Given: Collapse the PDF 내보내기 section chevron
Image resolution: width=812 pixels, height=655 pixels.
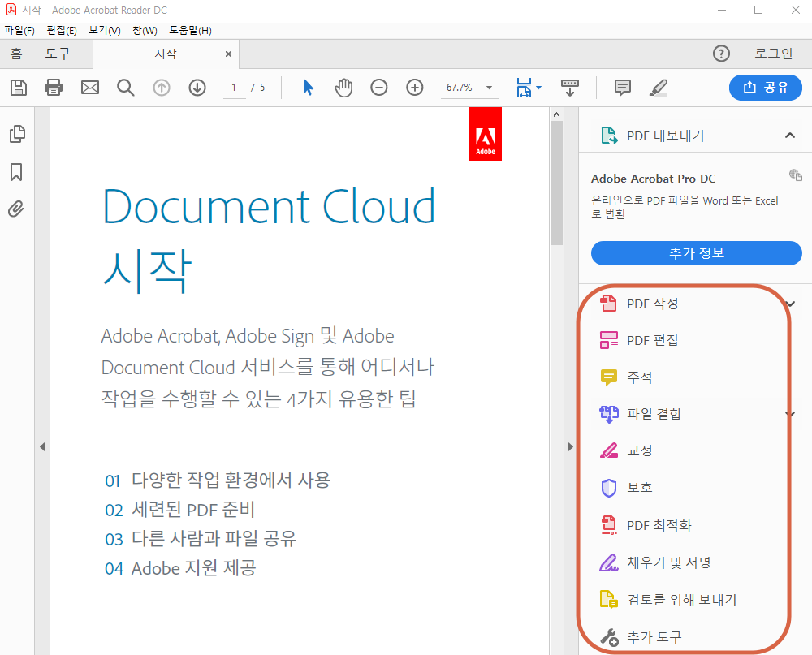Looking at the screenshot, I should [x=790, y=136].
